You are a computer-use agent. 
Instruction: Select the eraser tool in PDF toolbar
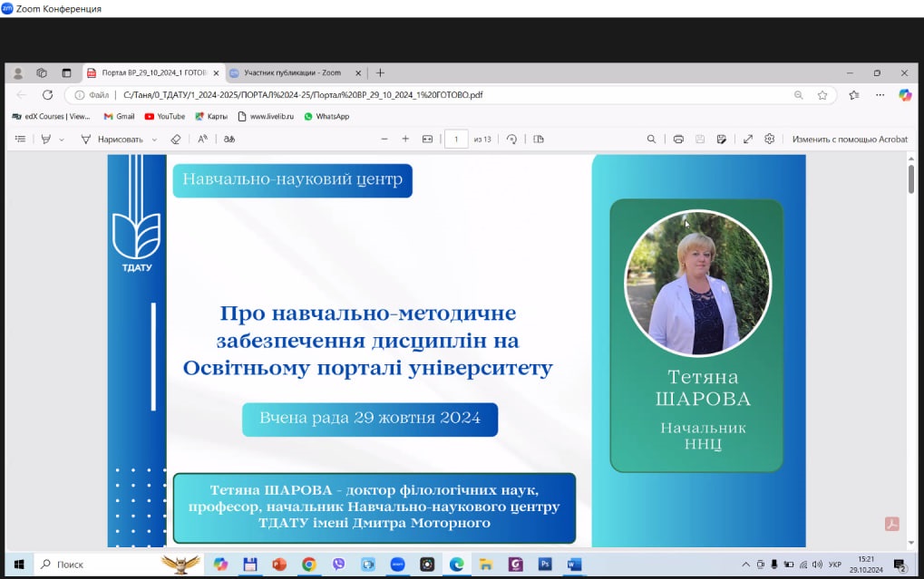click(176, 140)
